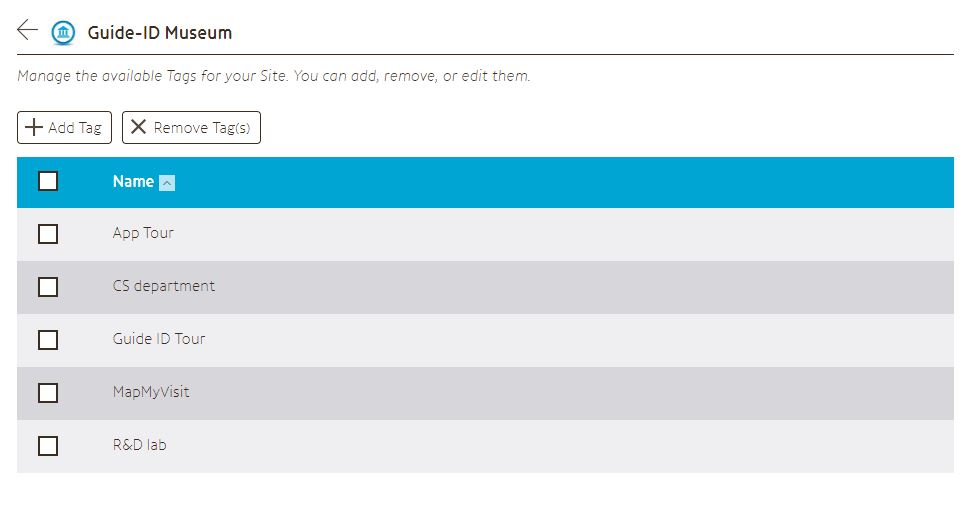Click the Name column header
The width and height of the screenshot is (970, 519).
(133, 181)
